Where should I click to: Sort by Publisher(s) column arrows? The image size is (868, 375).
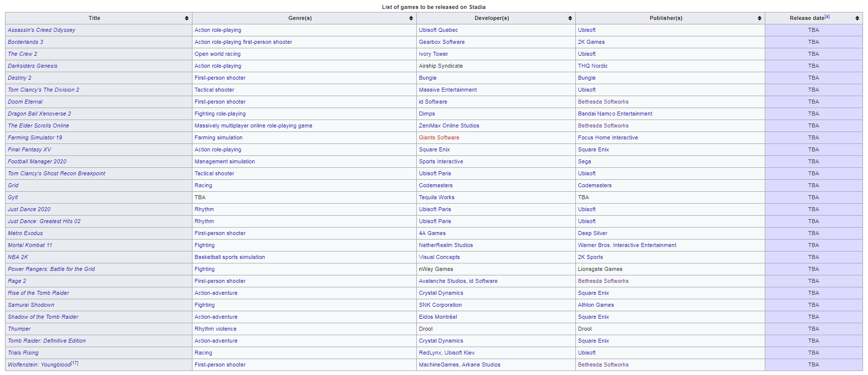[759, 18]
